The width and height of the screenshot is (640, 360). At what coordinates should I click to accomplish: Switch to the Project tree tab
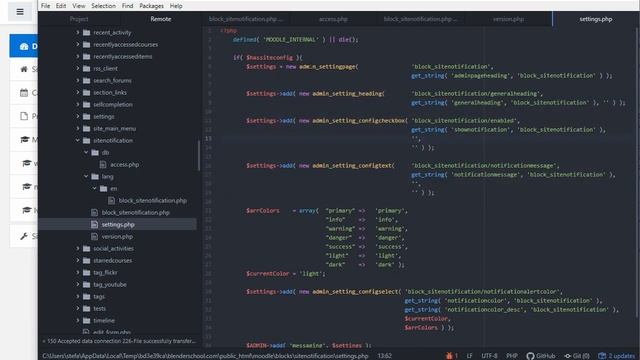click(x=79, y=19)
